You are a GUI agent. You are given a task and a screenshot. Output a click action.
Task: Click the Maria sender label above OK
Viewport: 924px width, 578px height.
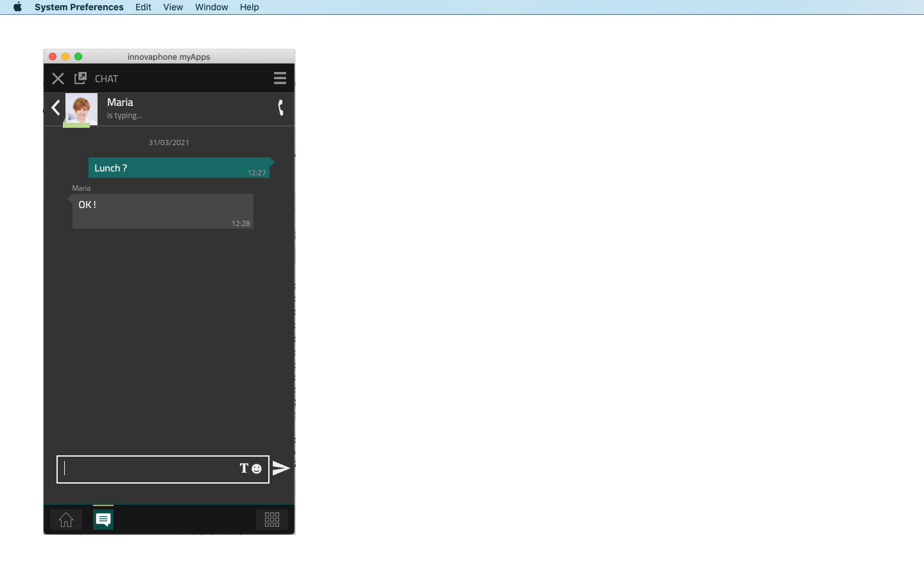click(81, 188)
